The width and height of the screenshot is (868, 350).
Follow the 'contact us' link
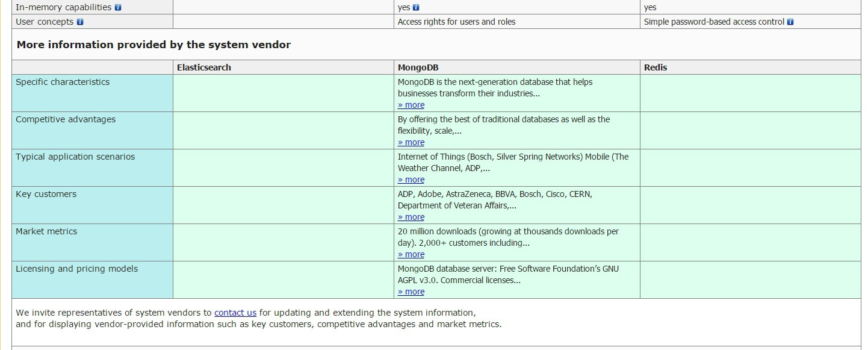point(235,313)
